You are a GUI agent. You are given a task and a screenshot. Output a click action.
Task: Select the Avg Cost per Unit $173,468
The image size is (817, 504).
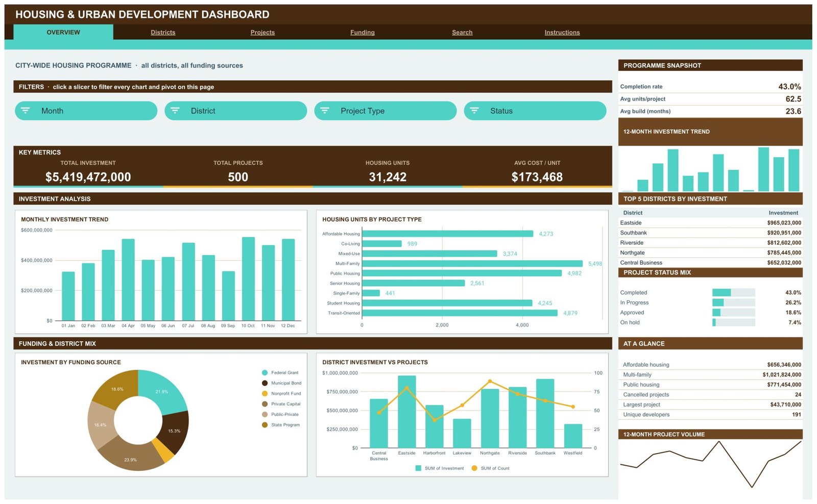point(537,177)
